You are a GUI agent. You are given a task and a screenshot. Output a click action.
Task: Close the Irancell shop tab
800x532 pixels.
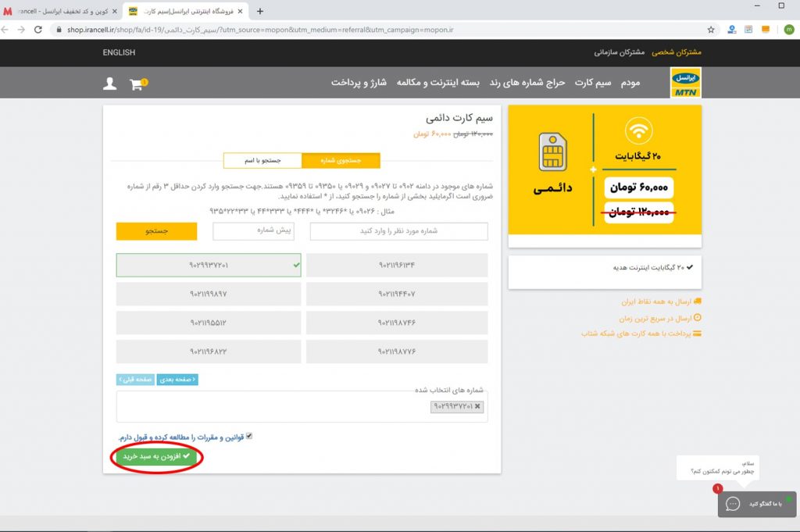(241, 11)
